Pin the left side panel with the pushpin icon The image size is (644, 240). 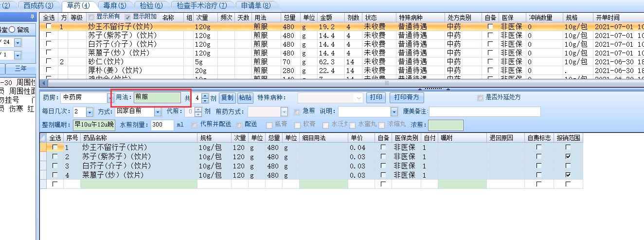point(32,17)
